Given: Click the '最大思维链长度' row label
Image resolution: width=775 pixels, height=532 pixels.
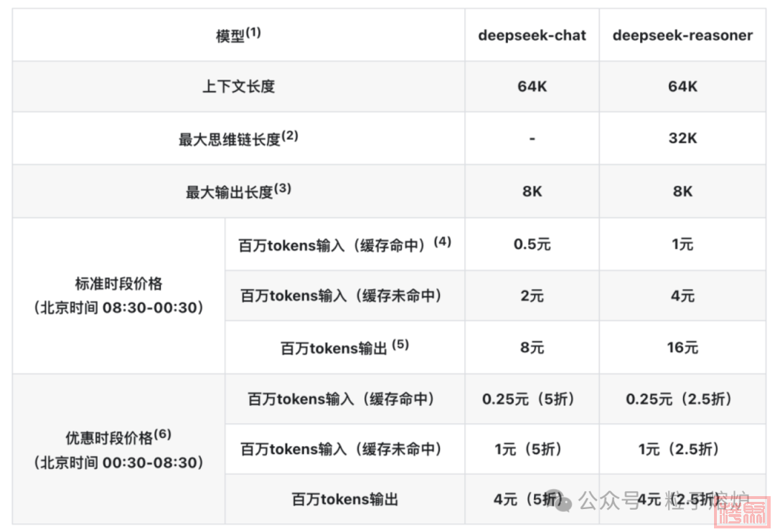Looking at the screenshot, I should coord(238,138).
